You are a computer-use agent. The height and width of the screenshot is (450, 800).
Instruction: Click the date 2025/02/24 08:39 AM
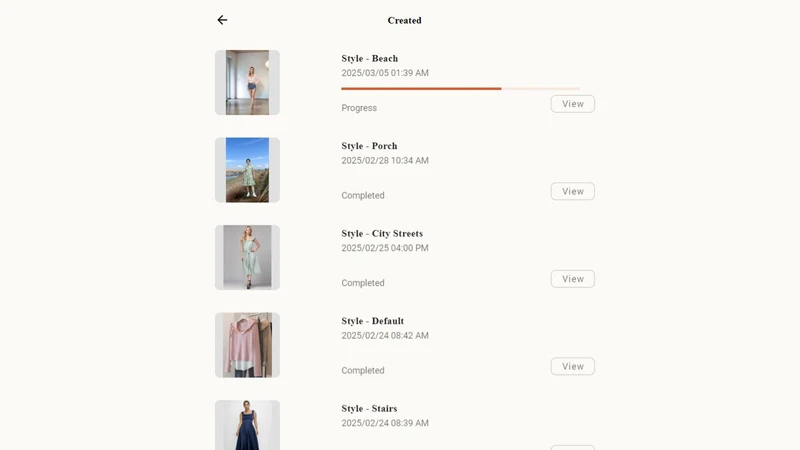click(x=385, y=423)
